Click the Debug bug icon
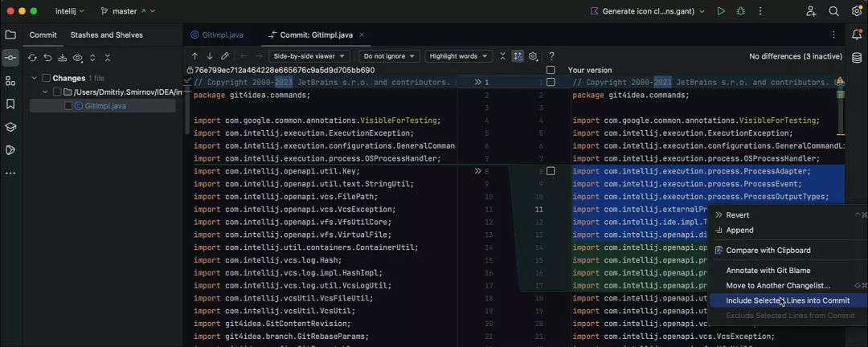 point(741,11)
